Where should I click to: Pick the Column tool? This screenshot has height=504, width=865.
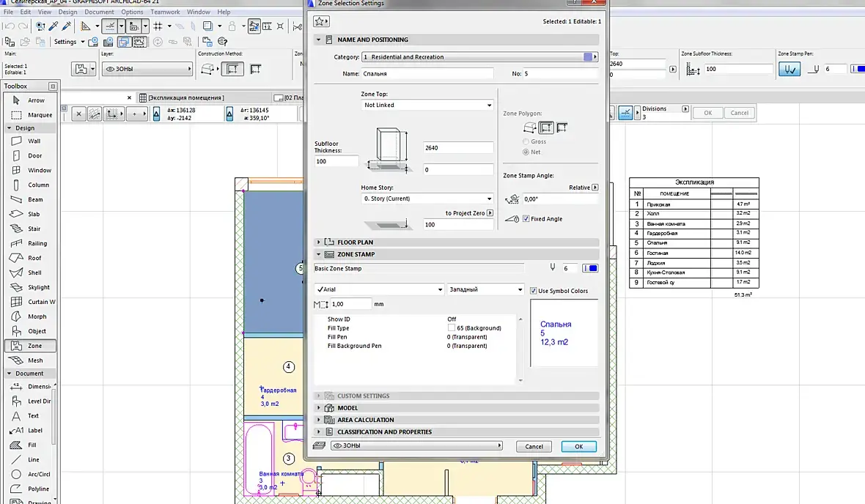(x=30, y=185)
